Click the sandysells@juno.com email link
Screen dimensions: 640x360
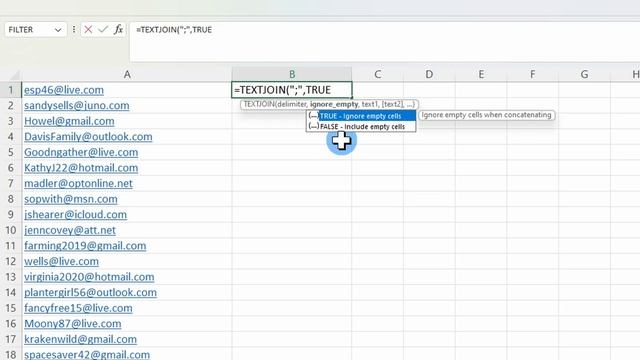pos(77,105)
